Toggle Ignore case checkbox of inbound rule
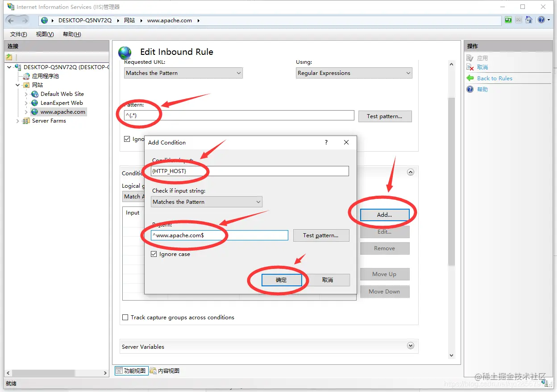The image size is (557, 392). [127, 139]
